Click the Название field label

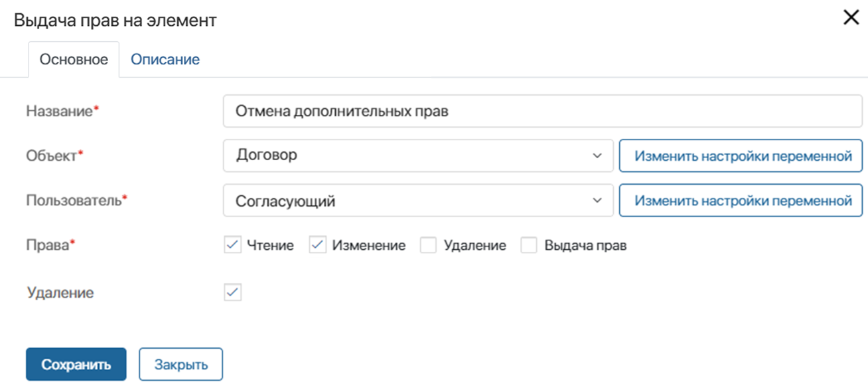point(62,112)
